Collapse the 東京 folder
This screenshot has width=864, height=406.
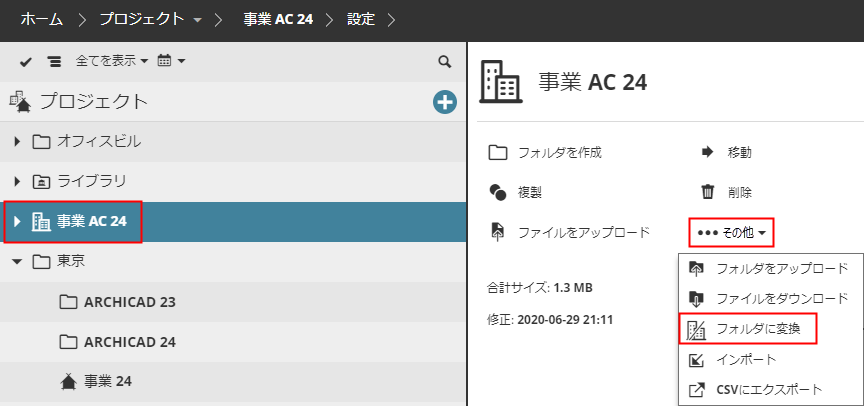[17, 262]
